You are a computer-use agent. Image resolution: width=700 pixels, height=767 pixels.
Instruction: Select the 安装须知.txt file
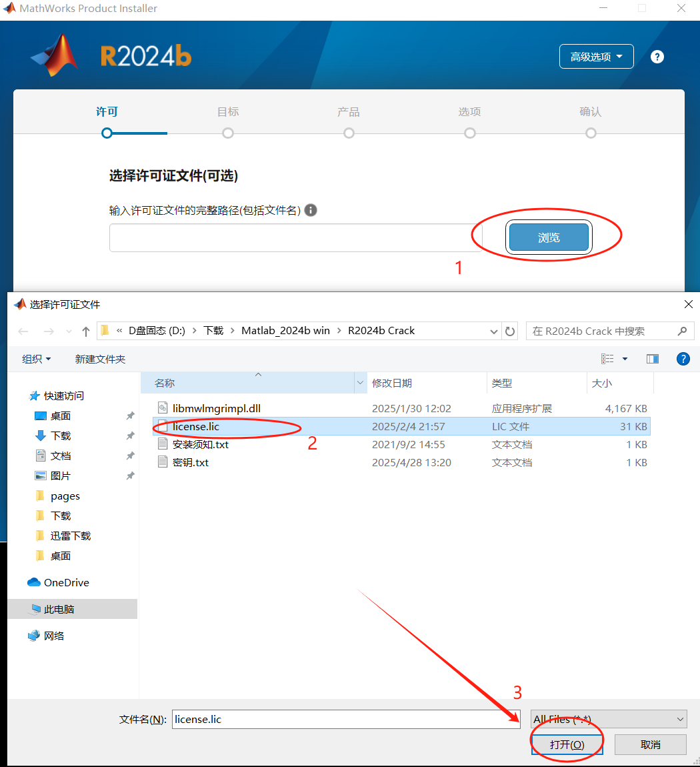(x=402, y=445)
